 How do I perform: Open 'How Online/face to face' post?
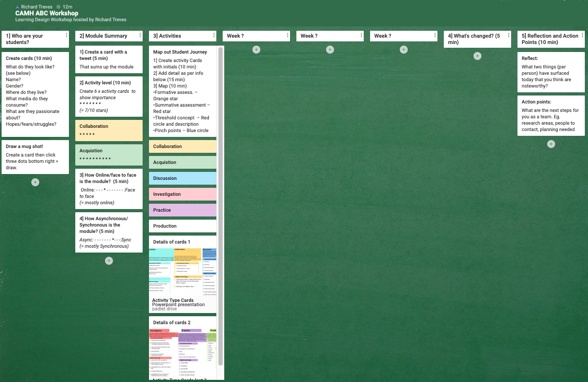(109, 189)
